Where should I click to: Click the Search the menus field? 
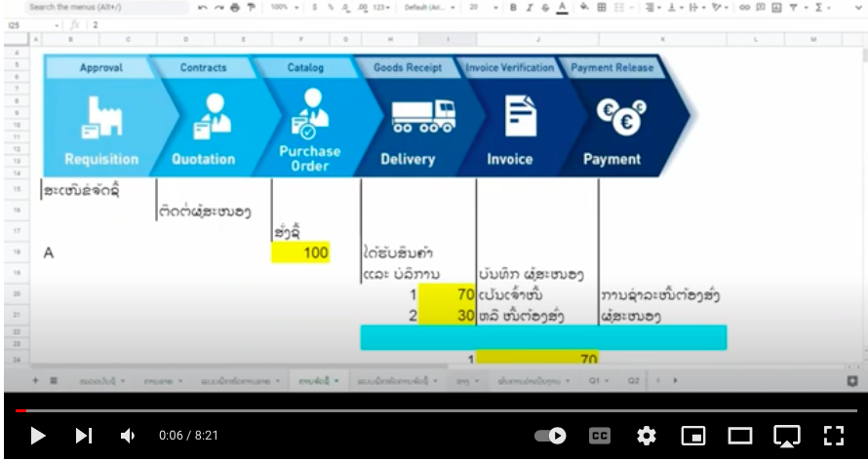tap(107, 7)
